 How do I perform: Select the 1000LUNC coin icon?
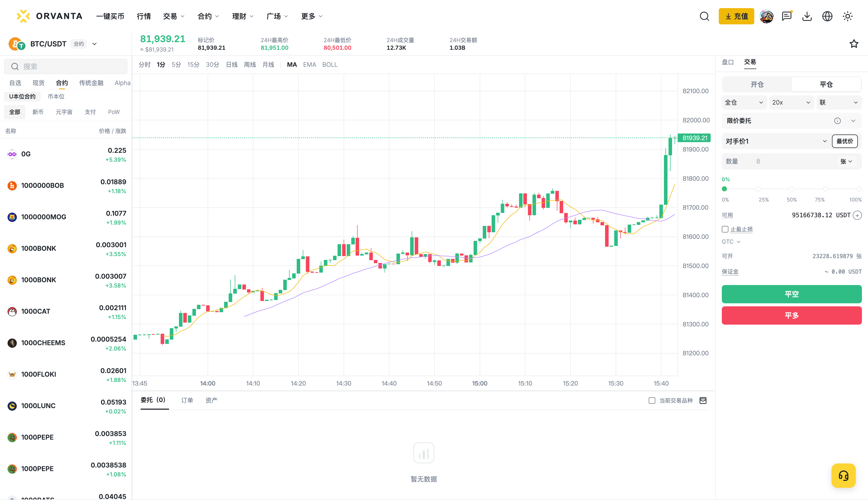pos(12,406)
